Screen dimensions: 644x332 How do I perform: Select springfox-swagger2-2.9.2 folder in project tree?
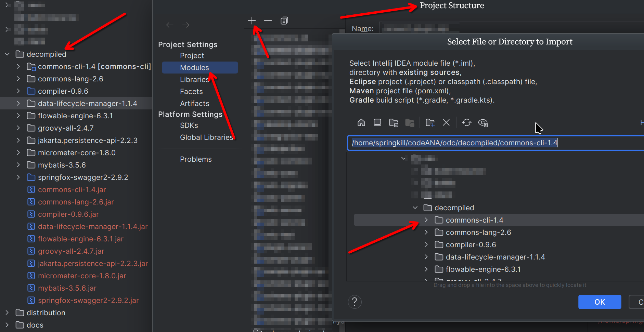click(x=83, y=177)
